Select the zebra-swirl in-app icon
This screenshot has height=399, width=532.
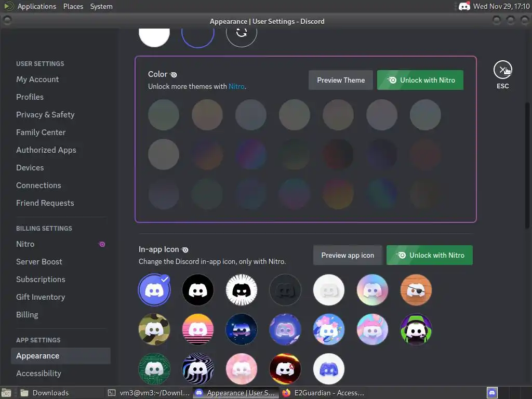(x=198, y=369)
